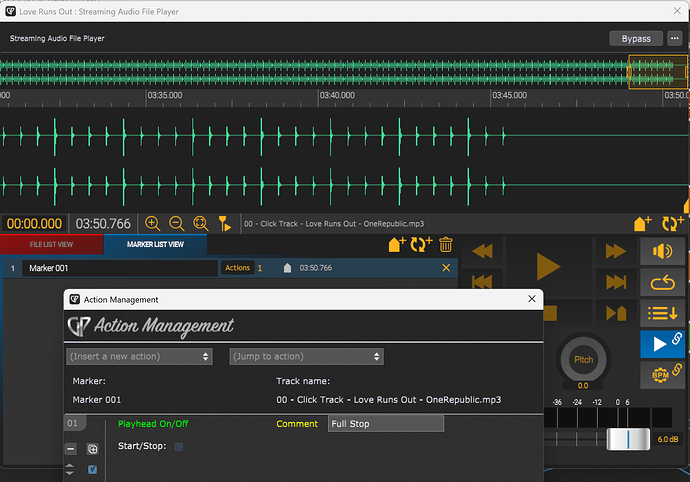
Task: Delete marker with the trash icon
Action: coord(446,244)
